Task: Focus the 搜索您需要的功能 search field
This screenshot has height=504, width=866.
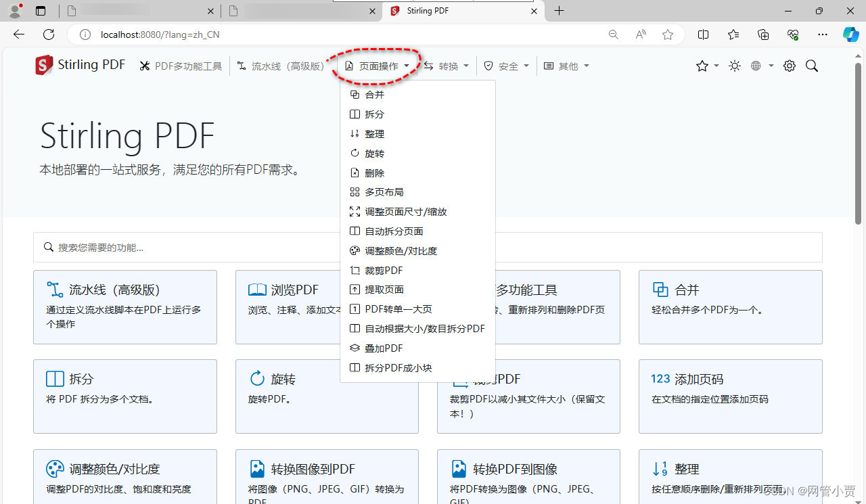Action: 428,248
